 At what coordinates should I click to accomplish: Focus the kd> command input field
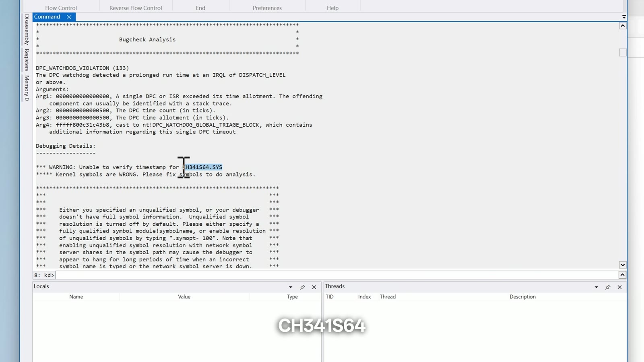[336, 275]
